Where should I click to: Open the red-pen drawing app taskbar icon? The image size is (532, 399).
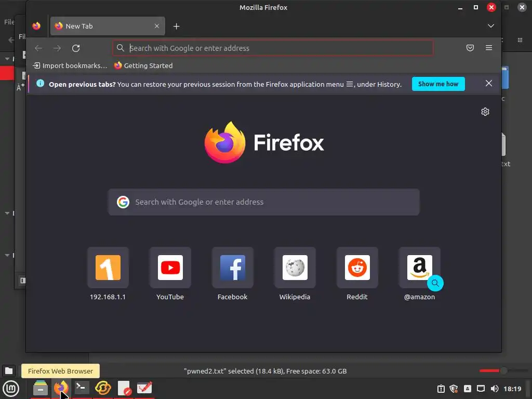(x=144, y=388)
